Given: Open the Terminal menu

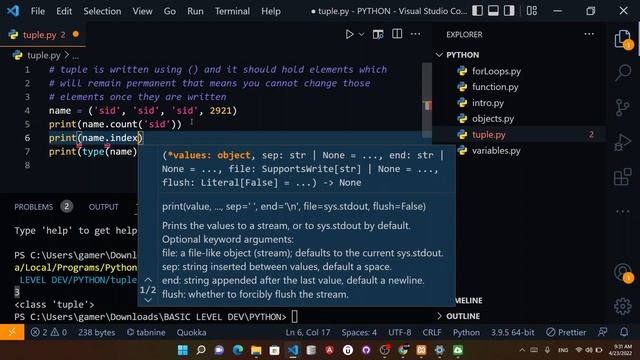Looking at the screenshot, I should pyautogui.click(x=232, y=11).
